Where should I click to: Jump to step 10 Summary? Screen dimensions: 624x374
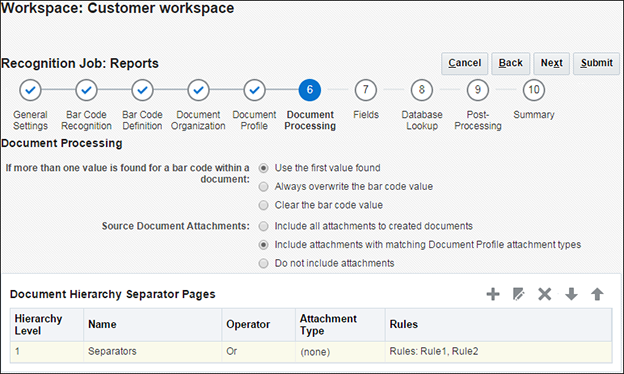click(x=534, y=90)
